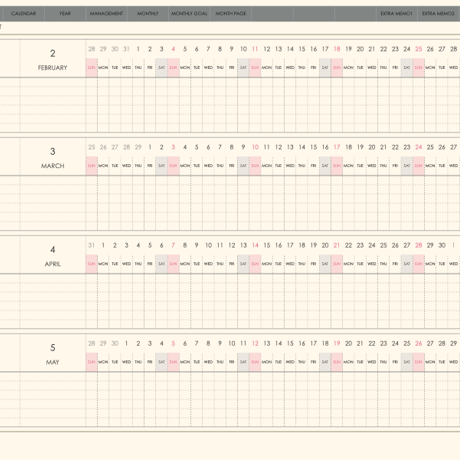460x460 pixels.
Task: Select pink date 5 in the May row
Action: [x=173, y=343]
